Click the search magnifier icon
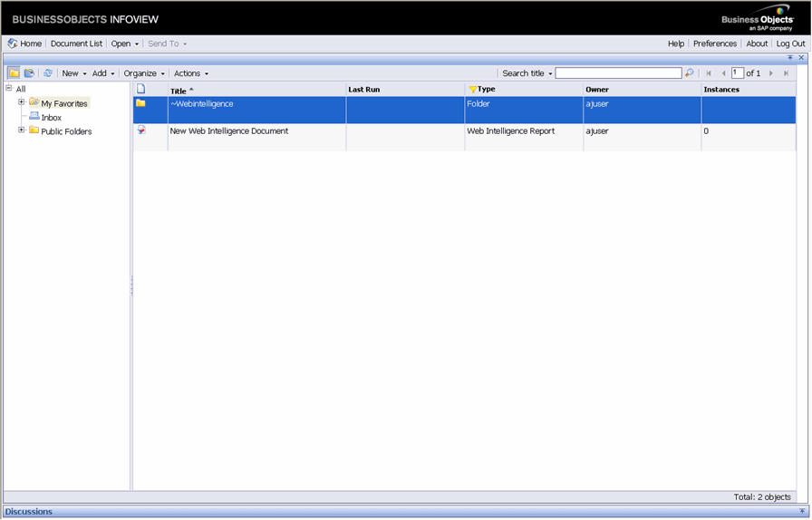Viewport: 812px width, 520px height. tap(690, 73)
